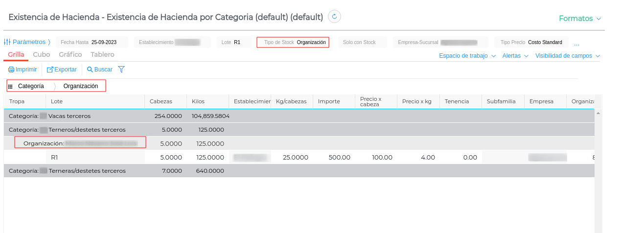This screenshot has width=644, height=233.
Task: Click the refresh report icon beside the title
Action: 334,17
